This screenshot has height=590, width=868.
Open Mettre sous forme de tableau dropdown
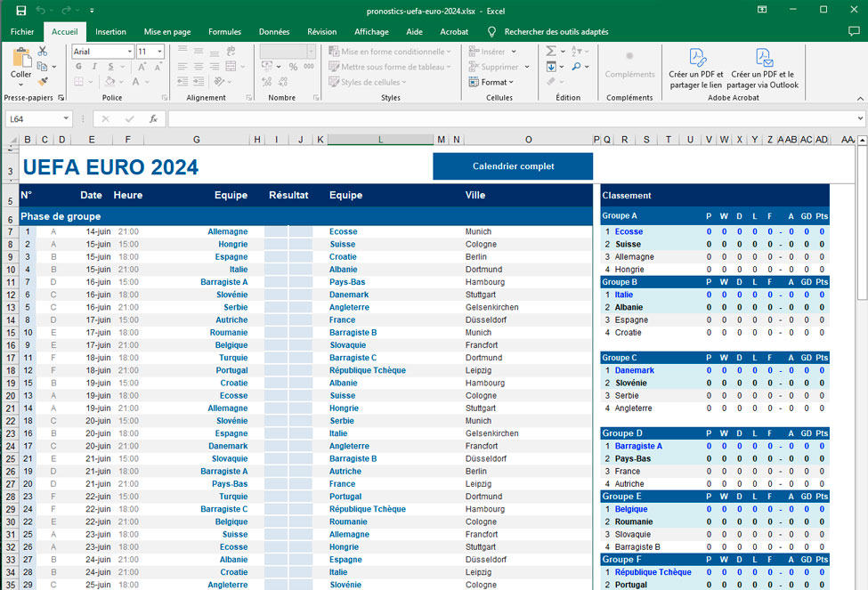(390, 67)
